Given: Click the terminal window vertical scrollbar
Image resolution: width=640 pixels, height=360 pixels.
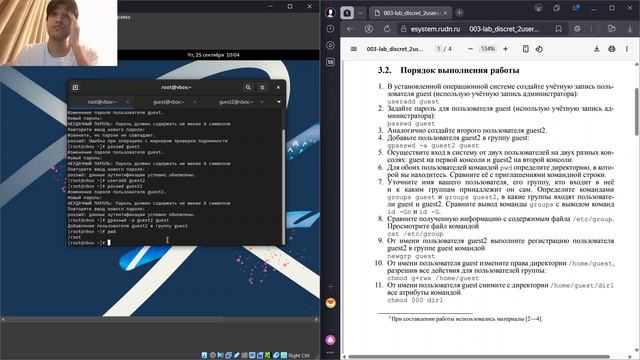Looking at the screenshot, I should click(283, 186).
